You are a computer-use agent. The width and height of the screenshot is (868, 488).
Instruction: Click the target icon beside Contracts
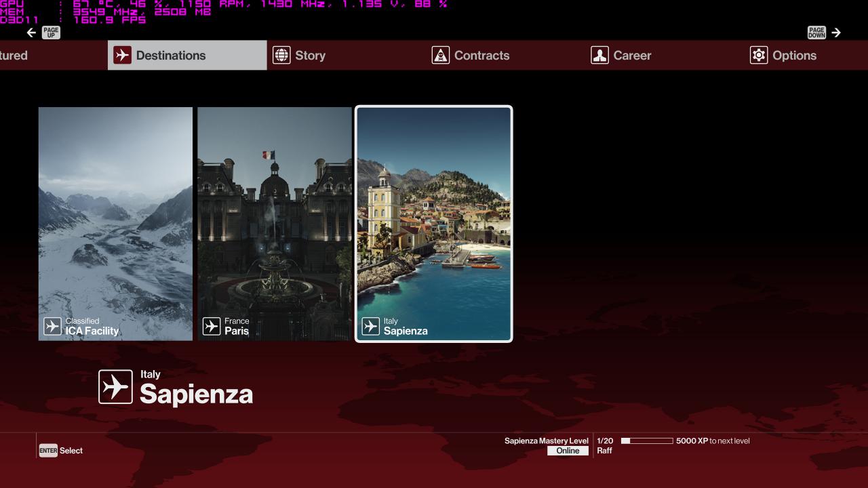pos(441,56)
